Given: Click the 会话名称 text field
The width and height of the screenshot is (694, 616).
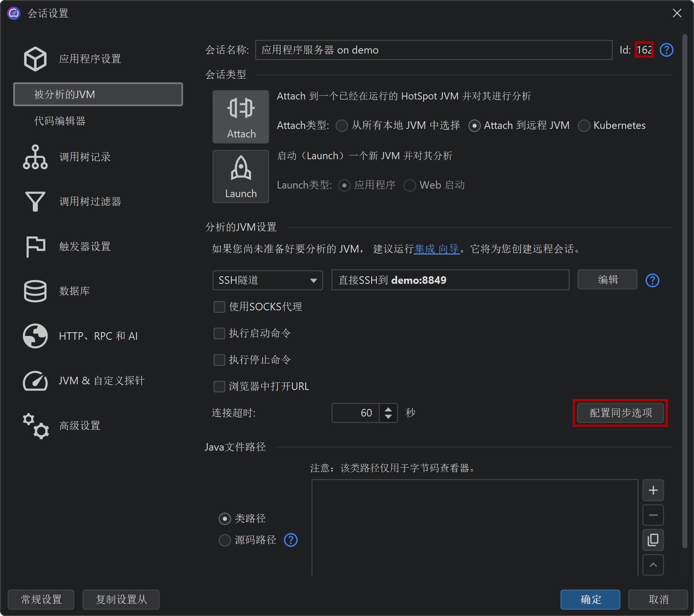Looking at the screenshot, I should pos(433,50).
